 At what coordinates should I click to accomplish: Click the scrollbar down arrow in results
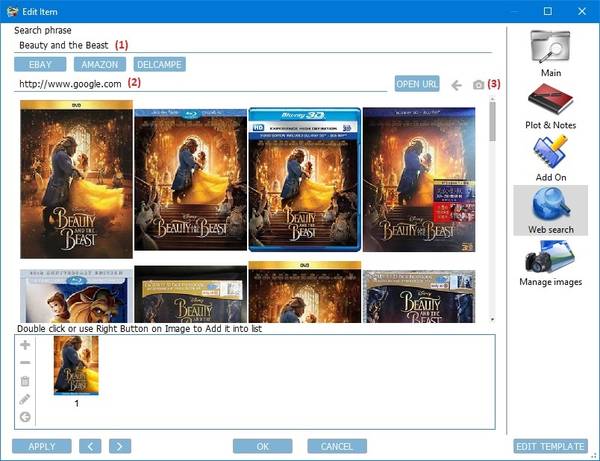(492, 319)
